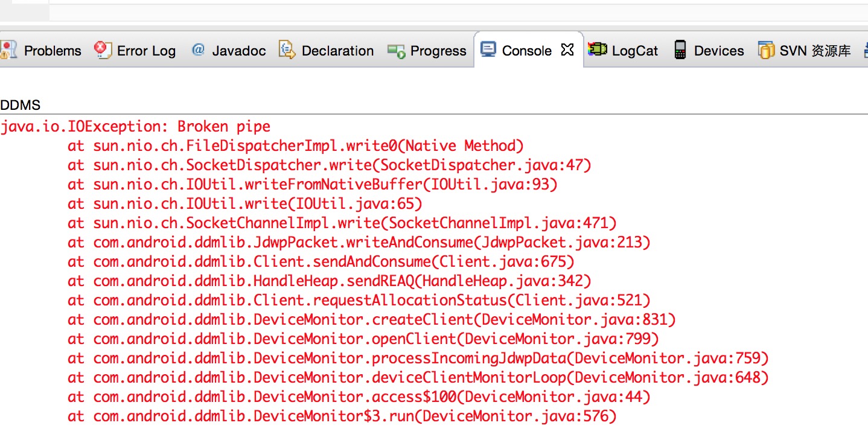This screenshot has width=868, height=443.
Task: Open JdwpPacket.java:213 trace link
Action: point(561,243)
